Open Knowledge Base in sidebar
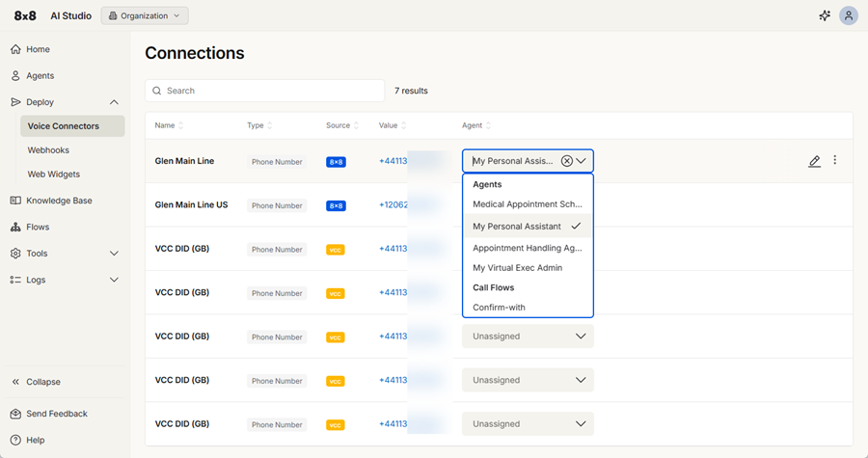This screenshot has height=458, width=868. point(59,201)
